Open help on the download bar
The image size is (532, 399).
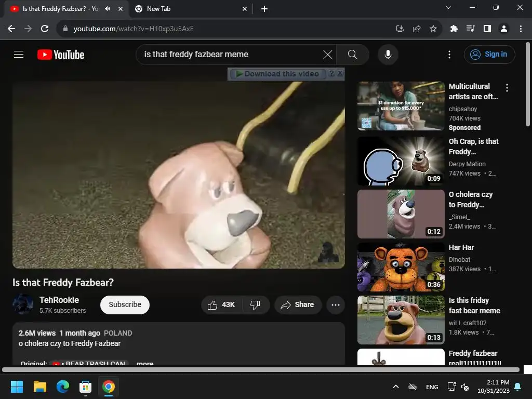click(332, 73)
